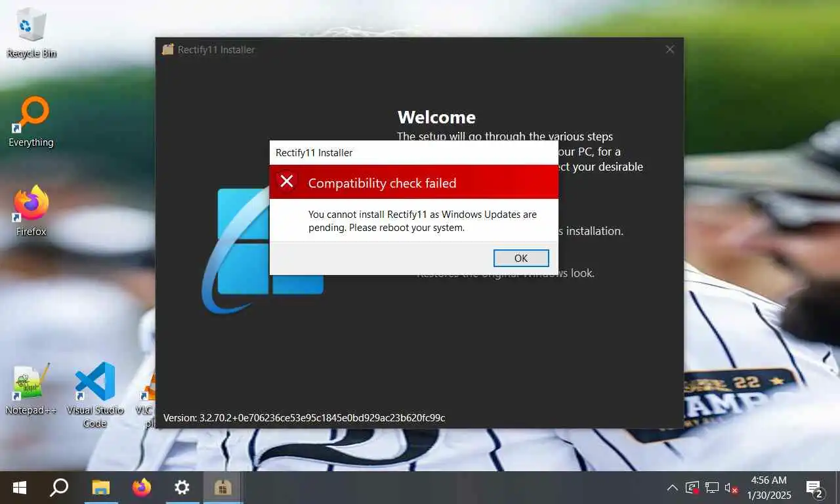The width and height of the screenshot is (840, 504).
Task: Click the red error X icon
Action: 287,181
